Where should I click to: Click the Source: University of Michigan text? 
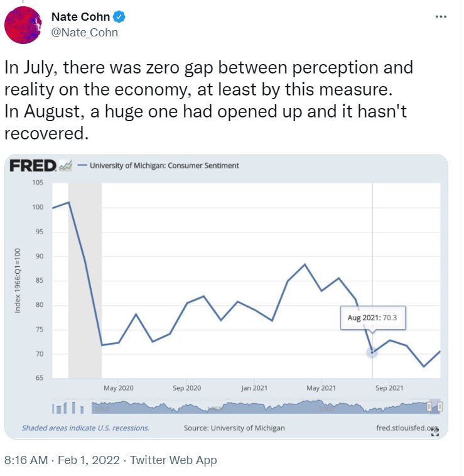tap(234, 428)
